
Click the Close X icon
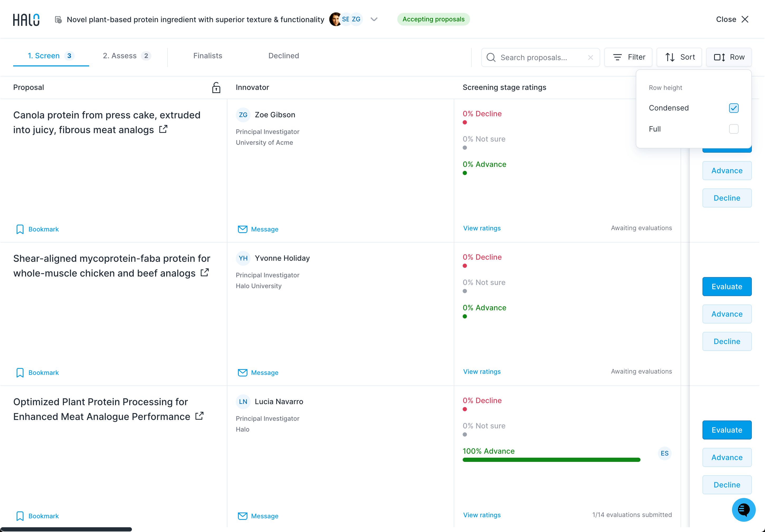745,19
